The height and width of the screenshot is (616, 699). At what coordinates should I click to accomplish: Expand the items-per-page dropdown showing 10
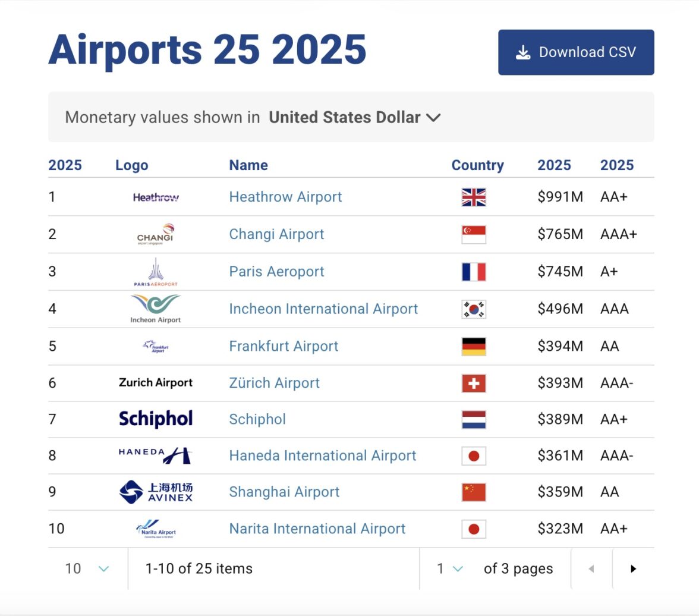click(87, 568)
